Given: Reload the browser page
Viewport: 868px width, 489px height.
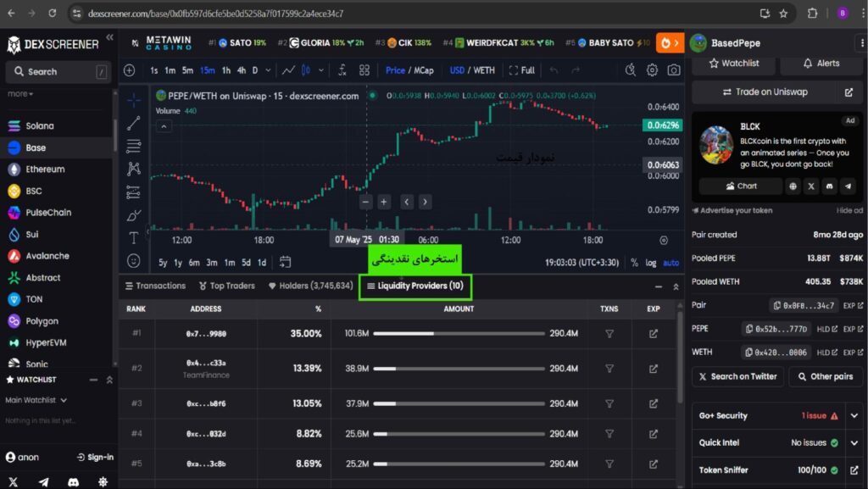Looking at the screenshot, I should tap(52, 14).
